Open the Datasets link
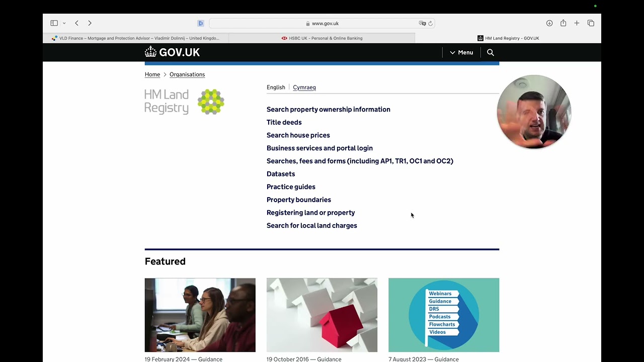Viewport: 644px width, 362px height. [x=281, y=174]
